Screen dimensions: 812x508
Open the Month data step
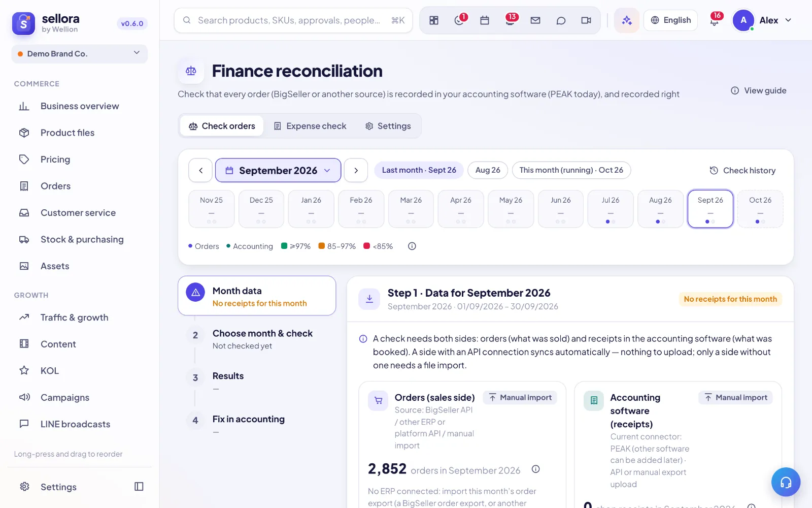(257, 296)
